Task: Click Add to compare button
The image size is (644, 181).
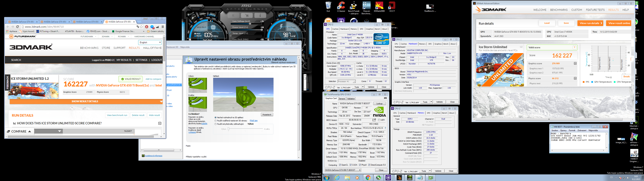Action: (x=153, y=79)
